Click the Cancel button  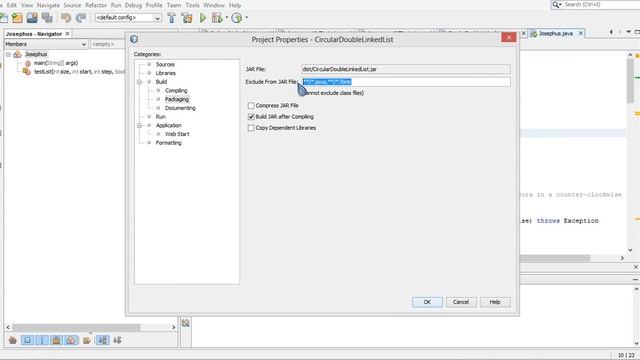click(x=461, y=302)
